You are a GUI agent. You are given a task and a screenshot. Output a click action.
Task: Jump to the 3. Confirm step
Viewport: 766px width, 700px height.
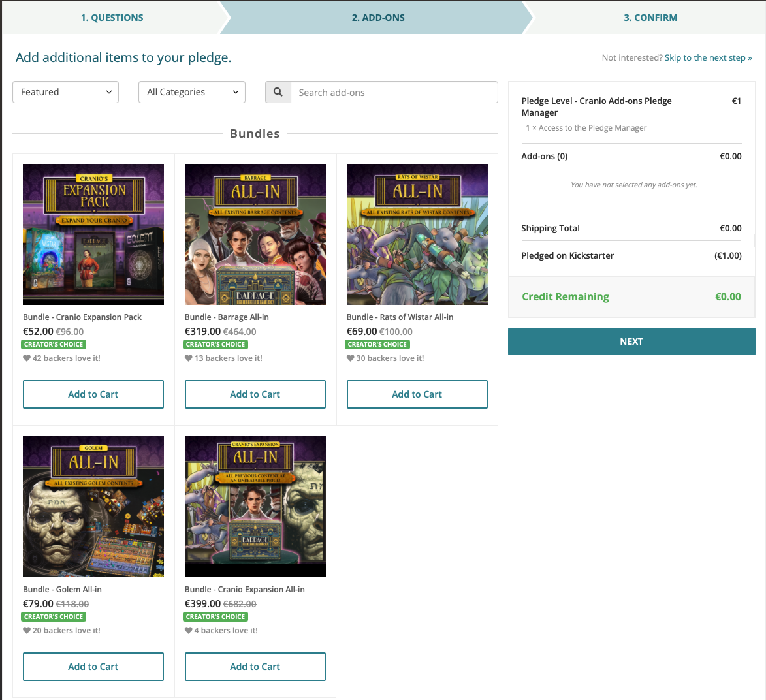click(x=650, y=18)
